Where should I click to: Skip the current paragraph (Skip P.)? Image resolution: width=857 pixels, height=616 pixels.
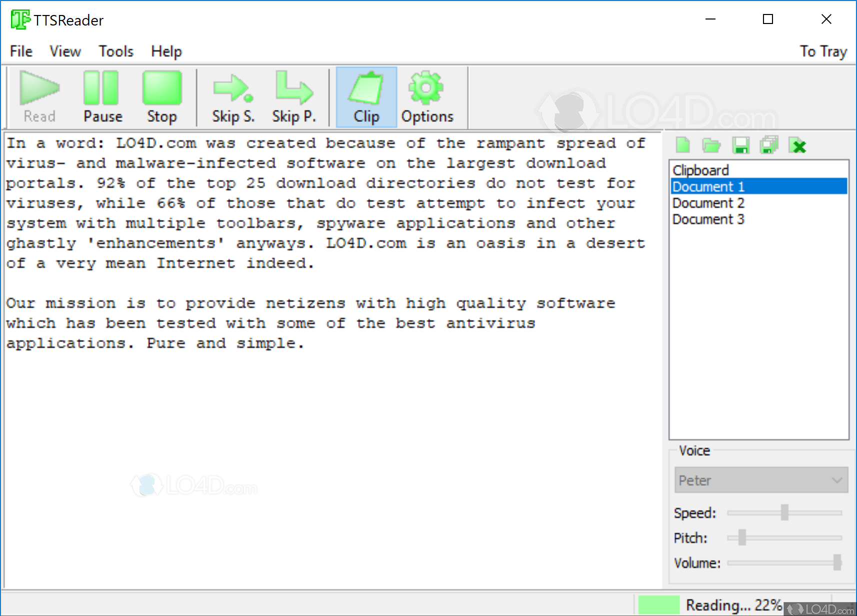294,97
